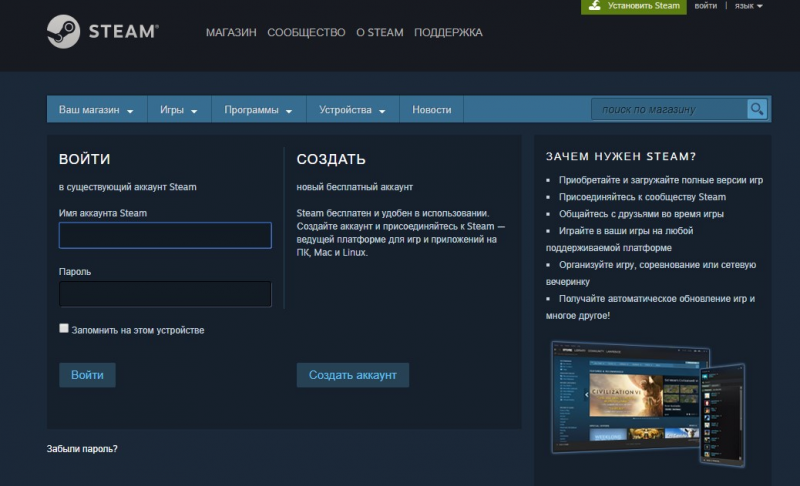Screen dimensions: 800x486
Task: Click the ЗАЧЕМ НУЖЕН STEAM? heading
Action: 621,157
